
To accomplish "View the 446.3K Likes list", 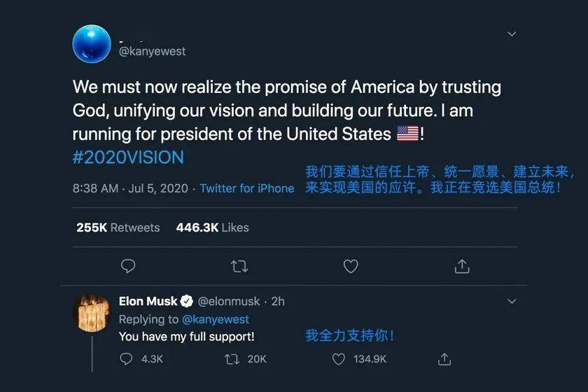I will 212,227.
